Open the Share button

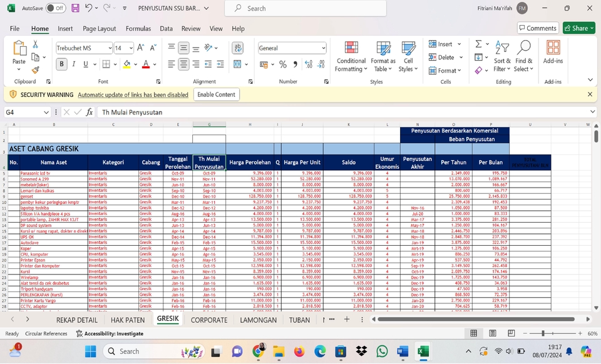coord(578,28)
